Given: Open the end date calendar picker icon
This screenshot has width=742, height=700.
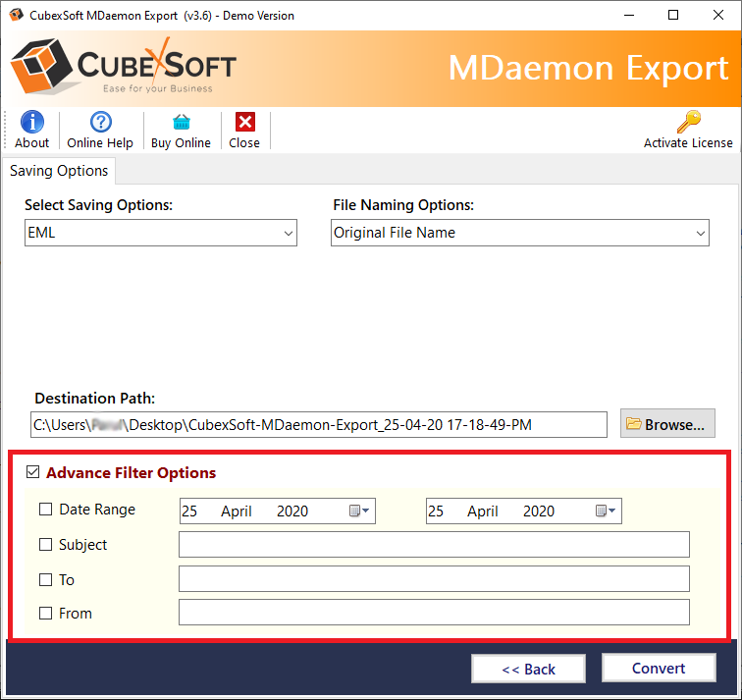Looking at the screenshot, I should coord(605,511).
